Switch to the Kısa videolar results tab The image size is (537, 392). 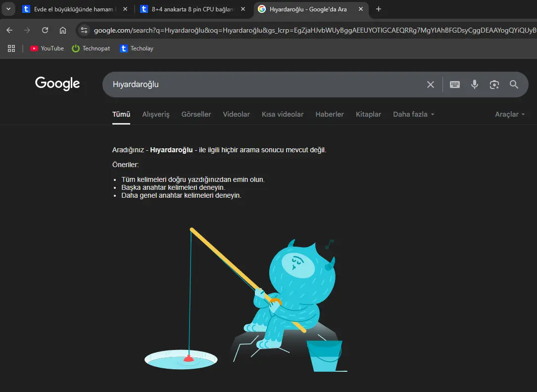point(283,115)
